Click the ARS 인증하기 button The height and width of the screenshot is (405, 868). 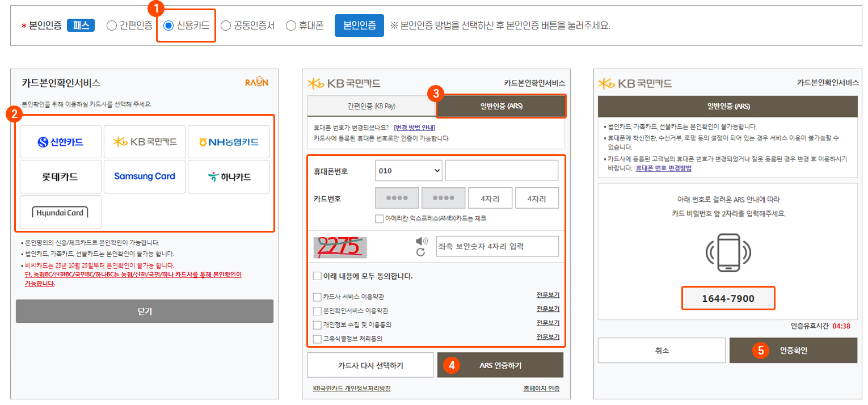pos(500,365)
